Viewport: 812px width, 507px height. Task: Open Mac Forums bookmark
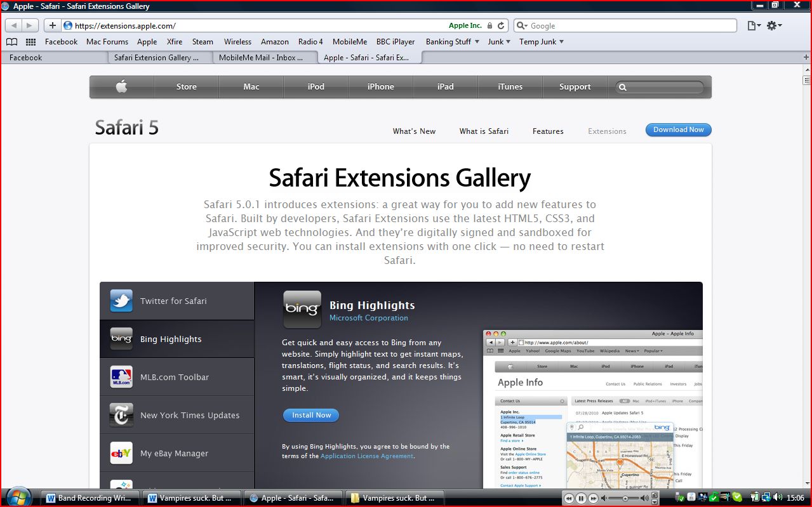pyautogui.click(x=107, y=42)
